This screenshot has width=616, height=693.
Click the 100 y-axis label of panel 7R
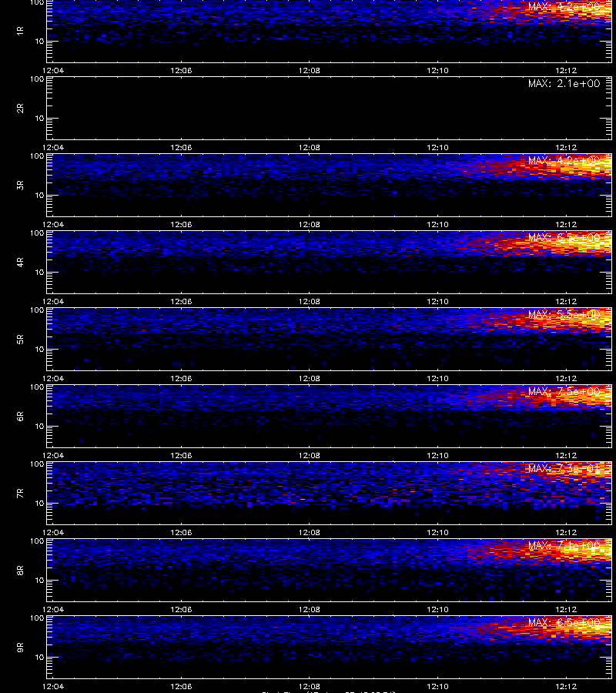click(x=37, y=464)
